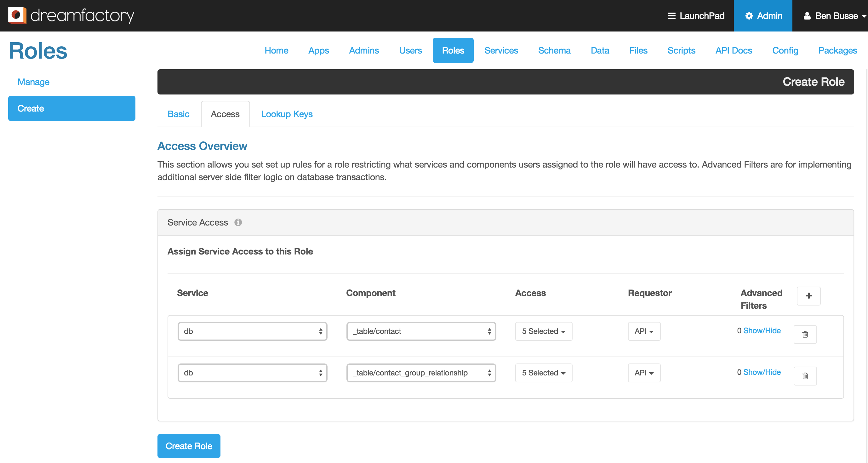Open the Files nav item
The image size is (868, 463).
point(638,50)
